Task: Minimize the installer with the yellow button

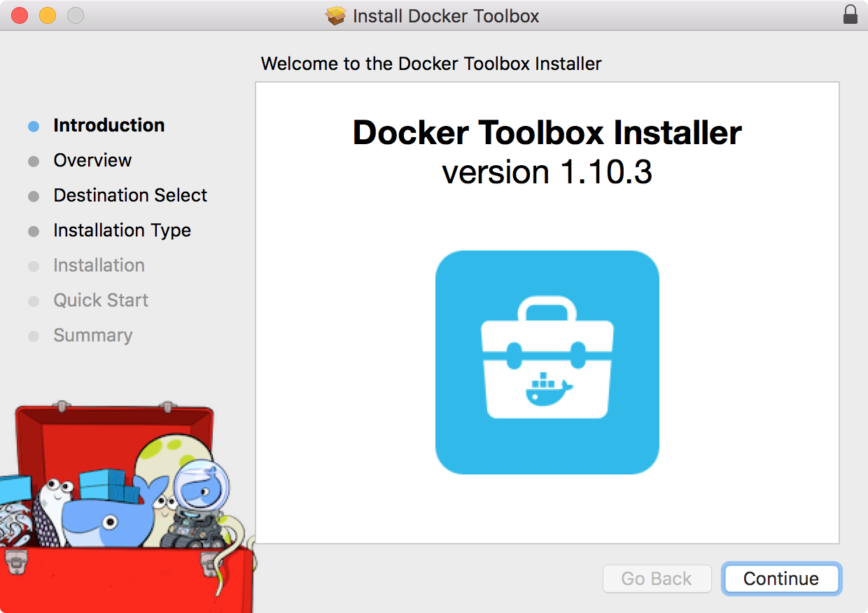Action: pos(47,15)
